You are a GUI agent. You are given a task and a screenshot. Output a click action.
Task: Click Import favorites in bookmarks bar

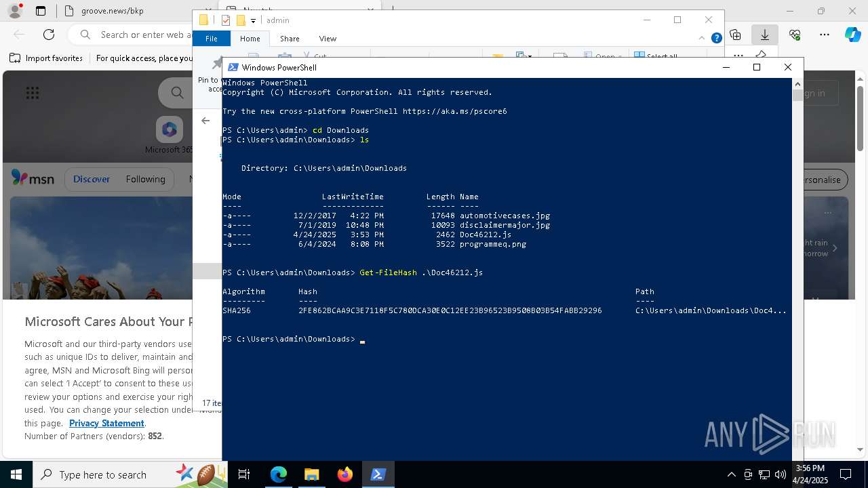[x=46, y=58]
